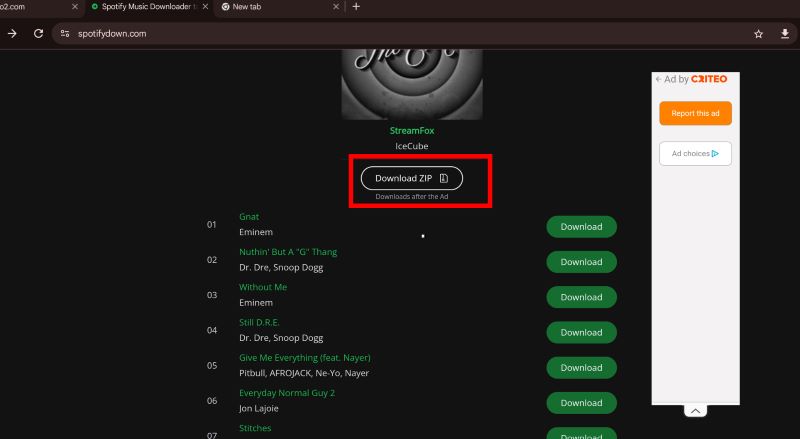Open the browser downloads icon

pyautogui.click(x=785, y=34)
